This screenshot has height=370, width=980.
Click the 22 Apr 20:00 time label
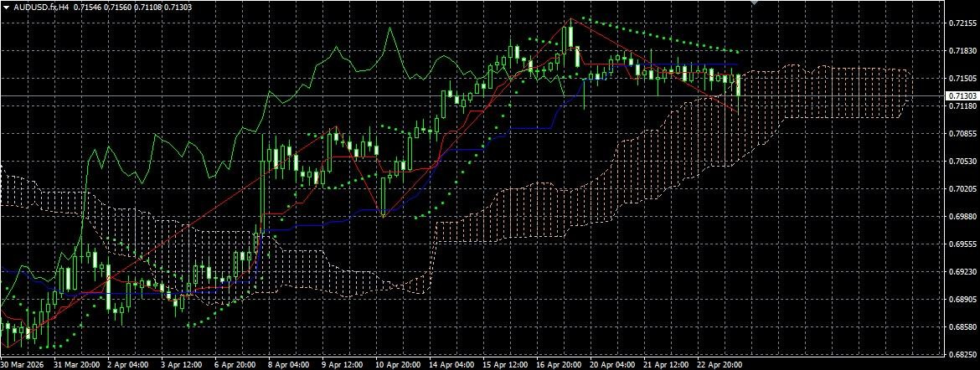(x=720, y=364)
